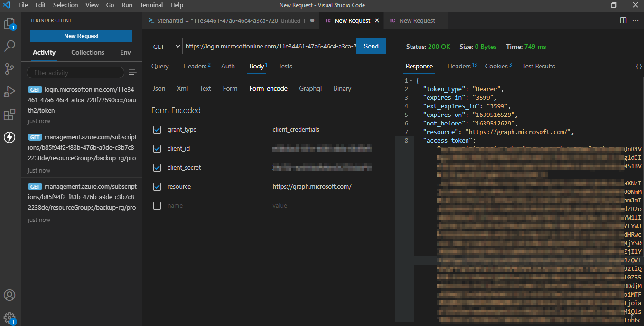This screenshot has width=644, height=326.
Task: Open the Query request tab
Action: 160,66
